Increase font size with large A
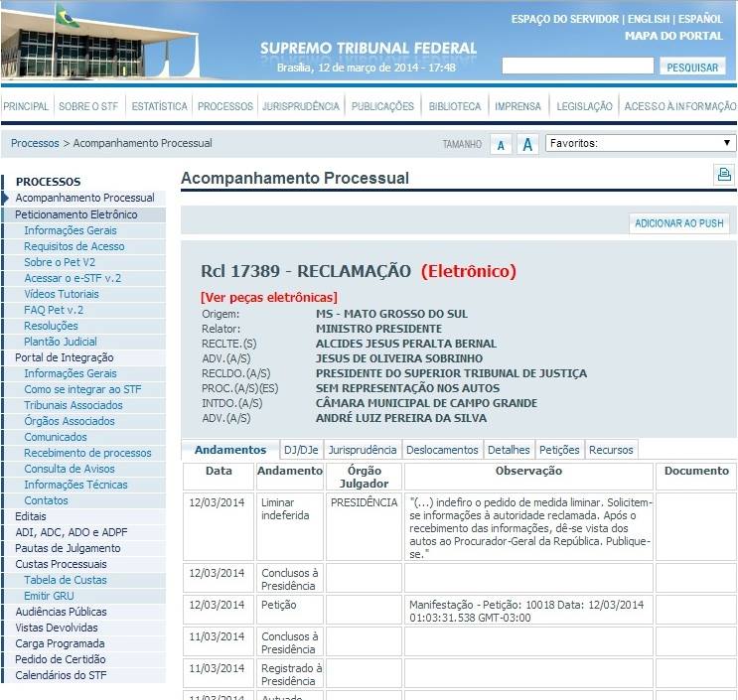 [x=527, y=144]
